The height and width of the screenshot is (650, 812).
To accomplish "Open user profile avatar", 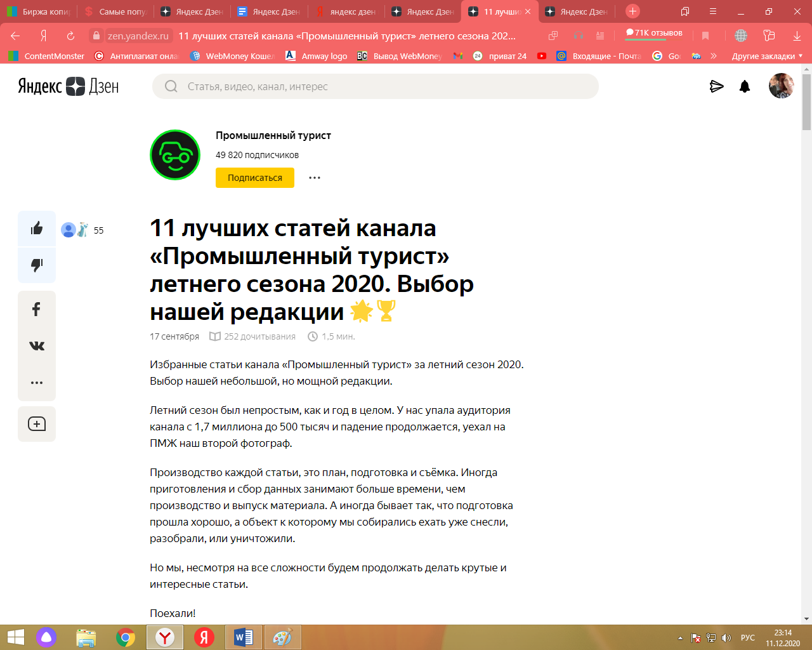I will click(781, 86).
